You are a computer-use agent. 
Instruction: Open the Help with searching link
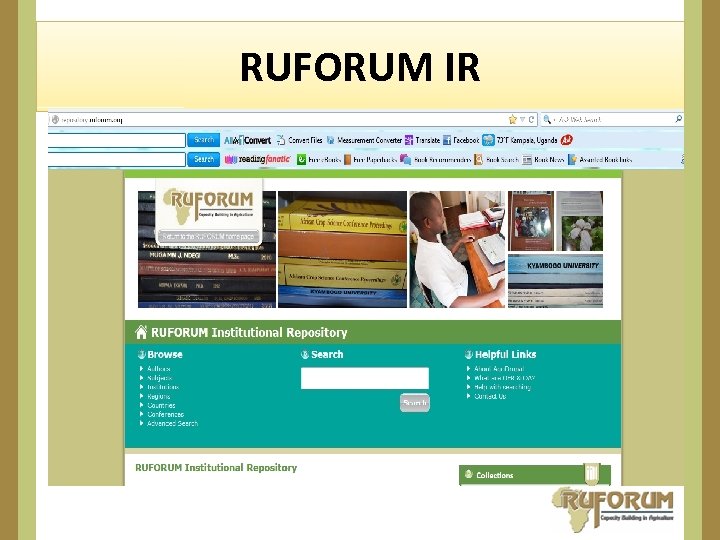point(502,387)
